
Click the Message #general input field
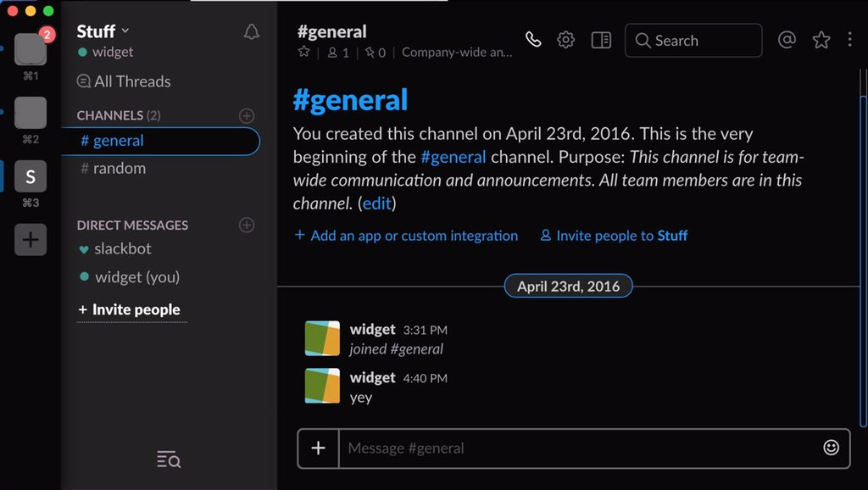click(576, 448)
